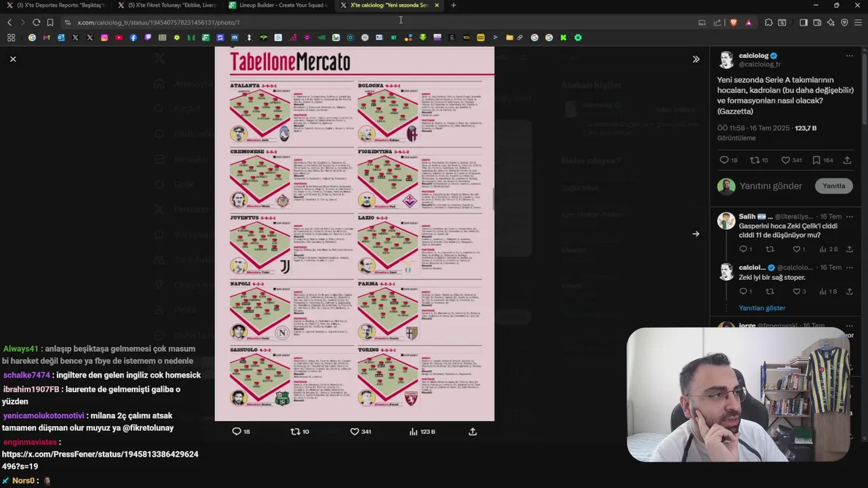Open Salih's reply more options menu

point(849,217)
